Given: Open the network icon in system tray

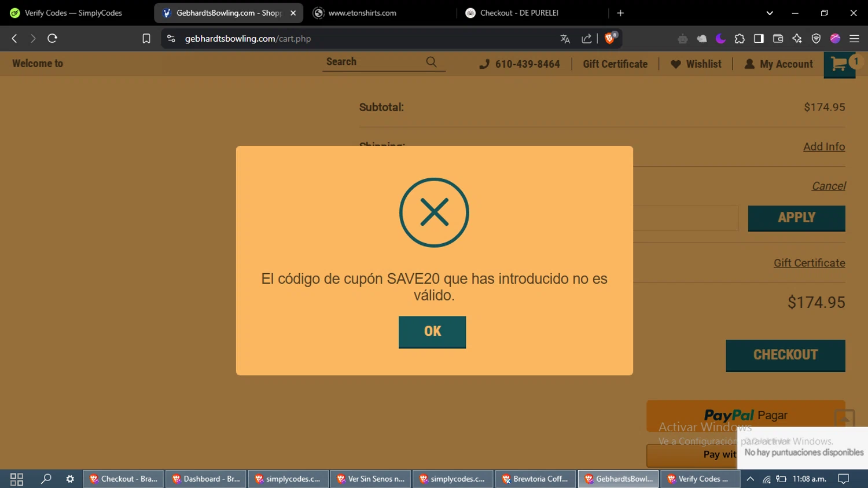Looking at the screenshot, I should pos(766,479).
